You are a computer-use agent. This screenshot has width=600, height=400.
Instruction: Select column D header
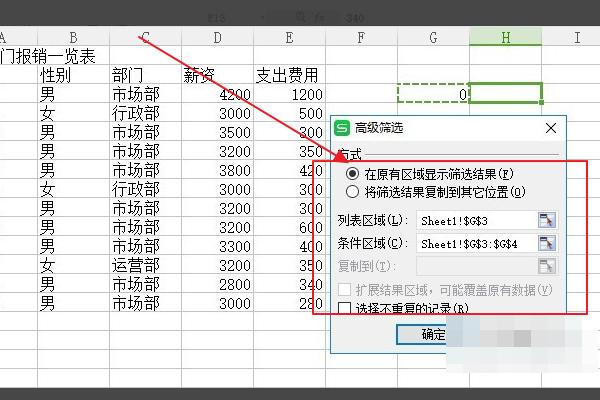(217, 38)
